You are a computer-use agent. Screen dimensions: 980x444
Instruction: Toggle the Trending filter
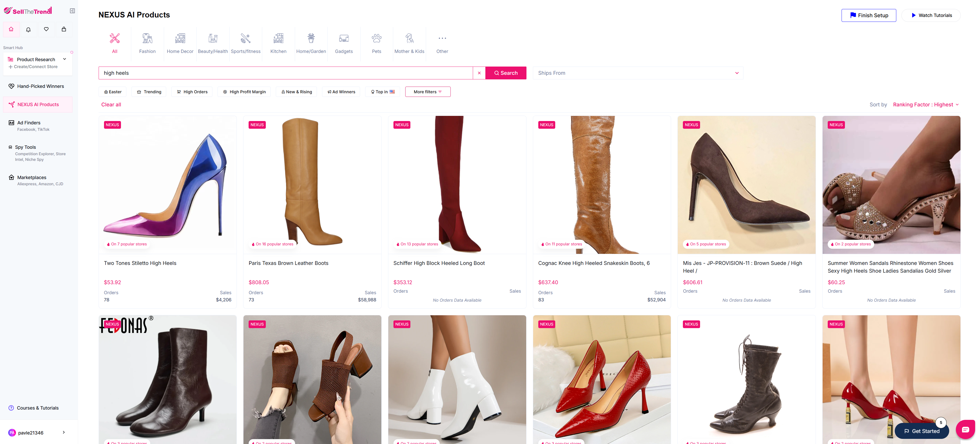coord(149,91)
